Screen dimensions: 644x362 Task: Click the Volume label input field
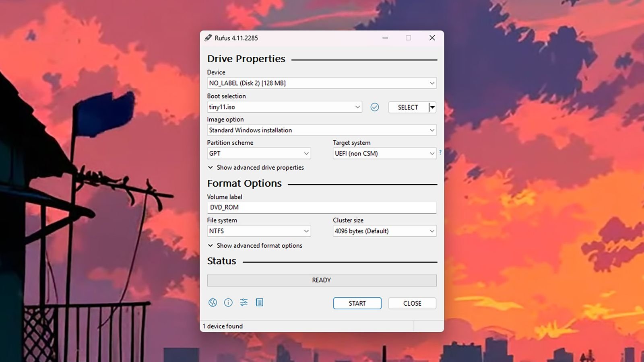click(x=322, y=208)
